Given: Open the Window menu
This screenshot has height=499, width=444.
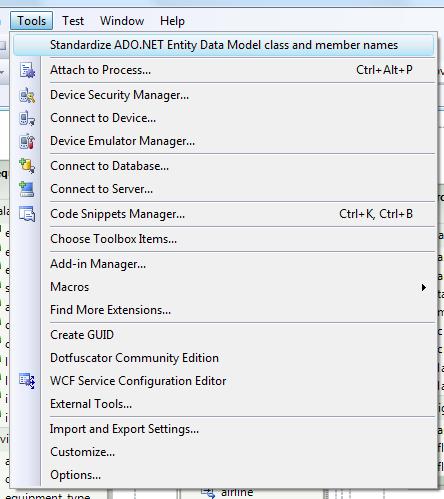Looking at the screenshot, I should tap(122, 21).
